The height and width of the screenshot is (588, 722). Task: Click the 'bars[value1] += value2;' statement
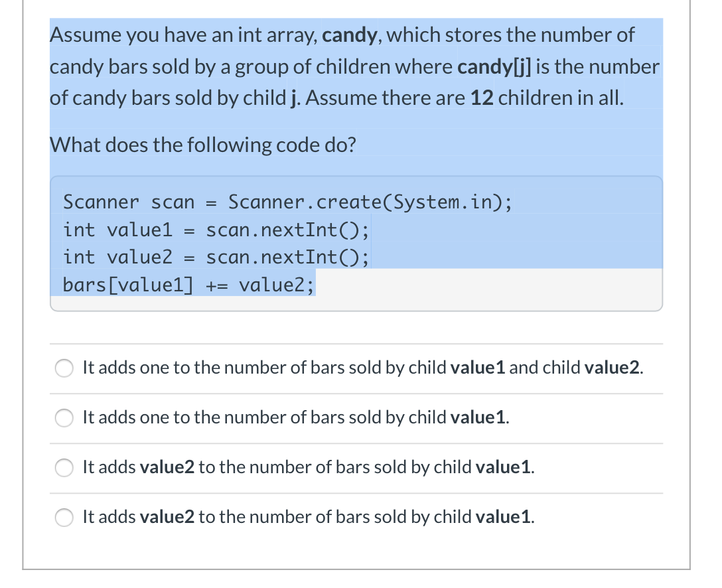pos(188,284)
